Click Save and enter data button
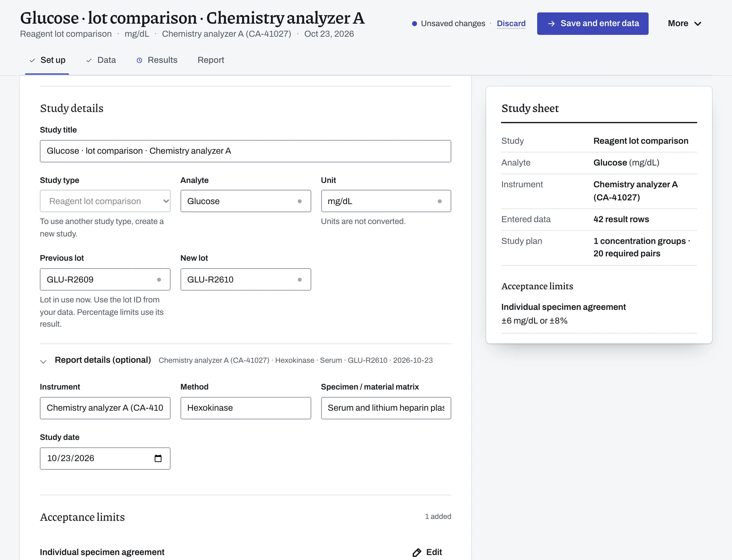The image size is (732, 560). click(593, 24)
